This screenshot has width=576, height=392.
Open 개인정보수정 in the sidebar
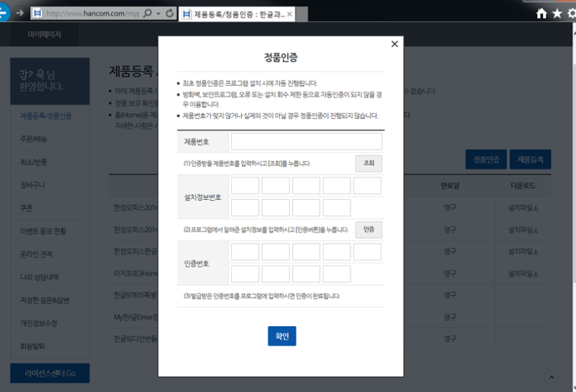[x=39, y=323]
